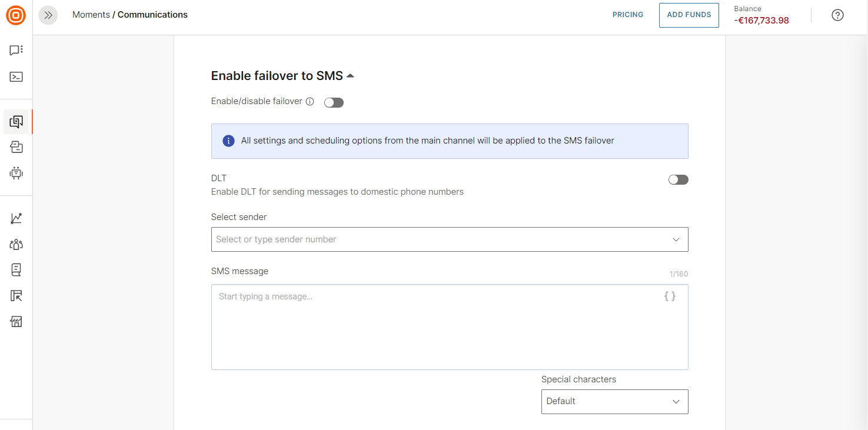The image size is (868, 430).
Task: Click the help question mark icon
Action: click(x=837, y=15)
